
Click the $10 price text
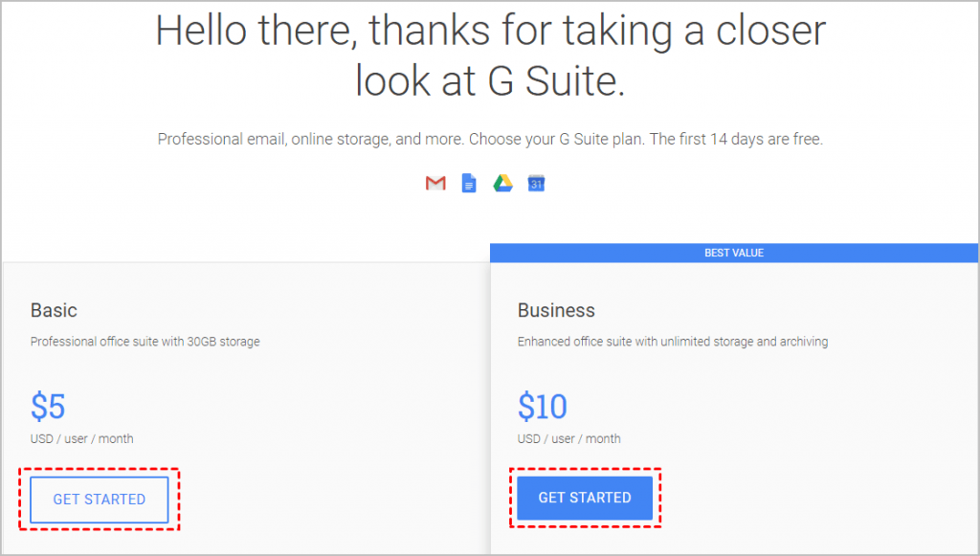coord(543,407)
